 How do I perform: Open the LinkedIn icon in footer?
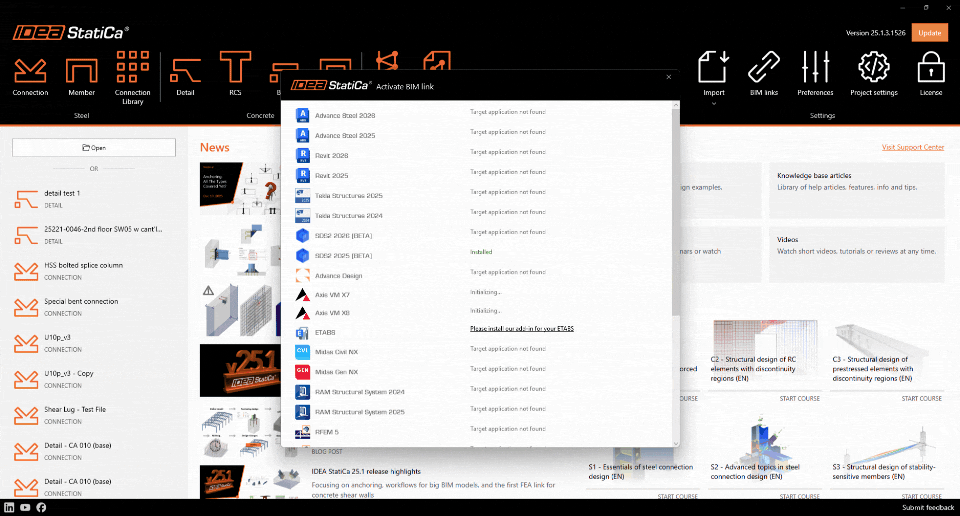(x=9, y=507)
